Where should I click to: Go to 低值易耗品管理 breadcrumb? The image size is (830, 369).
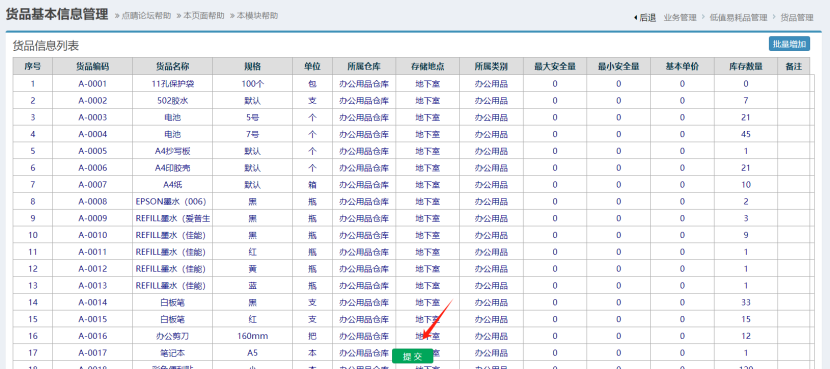(738, 17)
